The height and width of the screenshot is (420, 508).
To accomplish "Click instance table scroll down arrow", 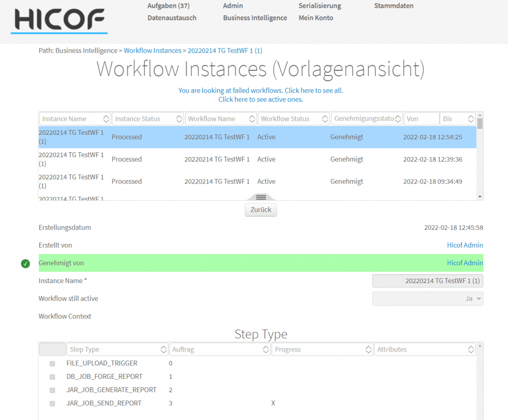I will click(480, 196).
